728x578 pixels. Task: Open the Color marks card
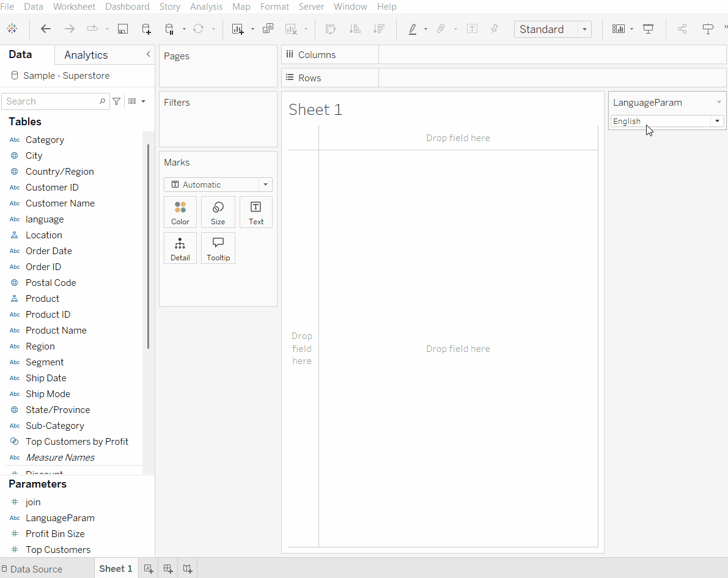180,212
